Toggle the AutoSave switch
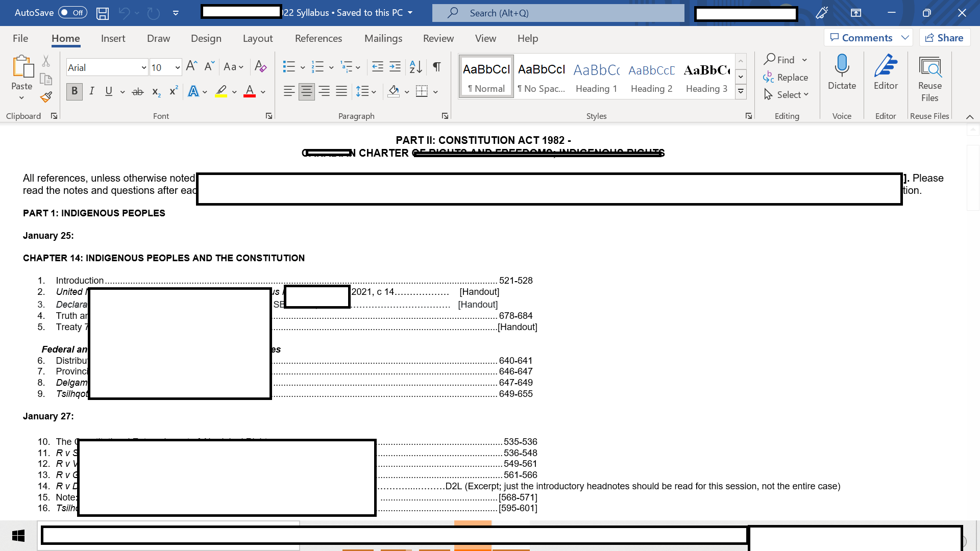 [x=72, y=13]
